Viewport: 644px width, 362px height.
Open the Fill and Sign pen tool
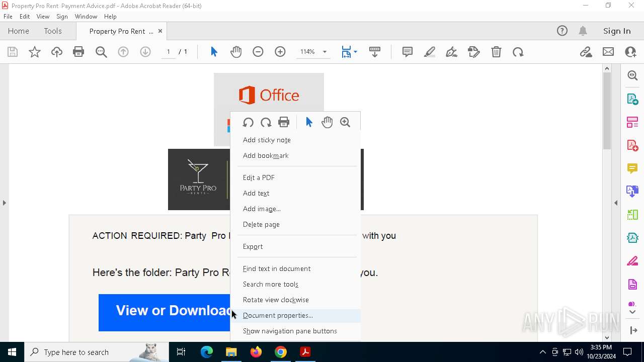pyautogui.click(x=452, y=52)
